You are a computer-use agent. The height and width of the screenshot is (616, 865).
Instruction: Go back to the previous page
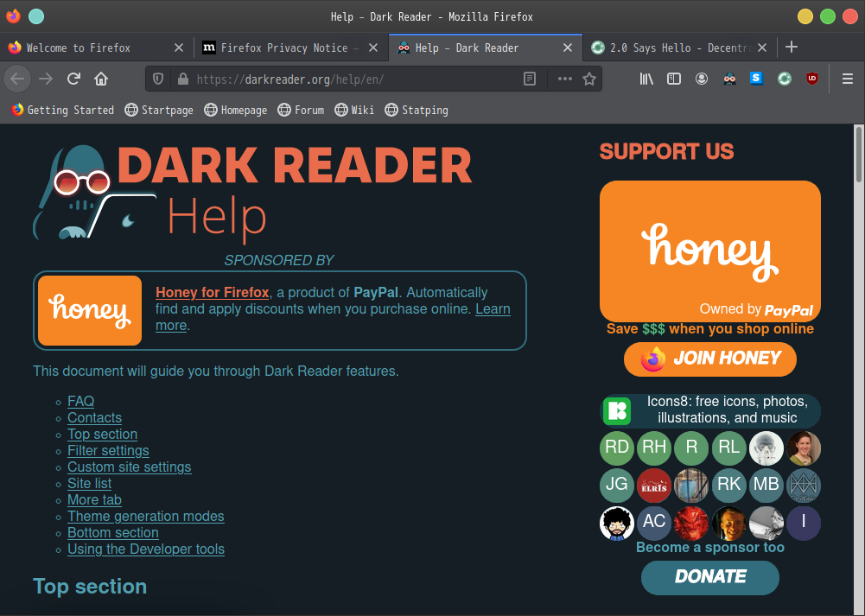pyautogui.click(x=17, y=79)
